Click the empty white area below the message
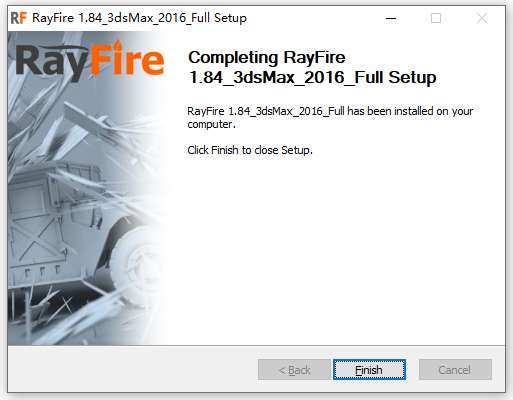The width and height of the screenshot is (513, 400). (x=333, y=250)
